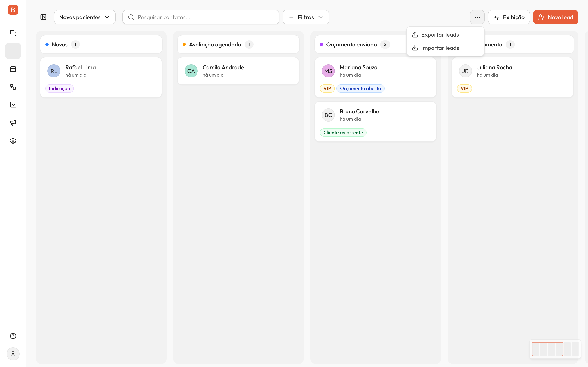The height and width of the screenshot is (367, 588).
Task: Click the Pesquisar contatos search field
Action: (201, 17)
